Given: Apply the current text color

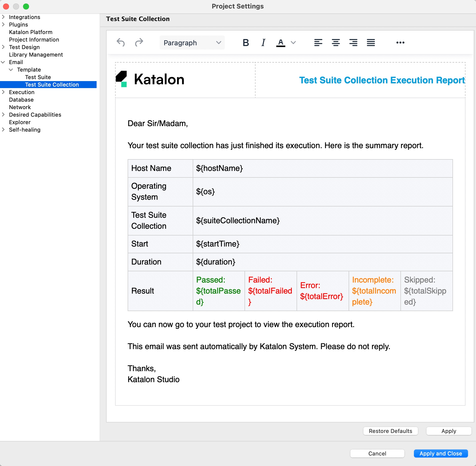Looking at the screenshot, I should click(281, 43).
